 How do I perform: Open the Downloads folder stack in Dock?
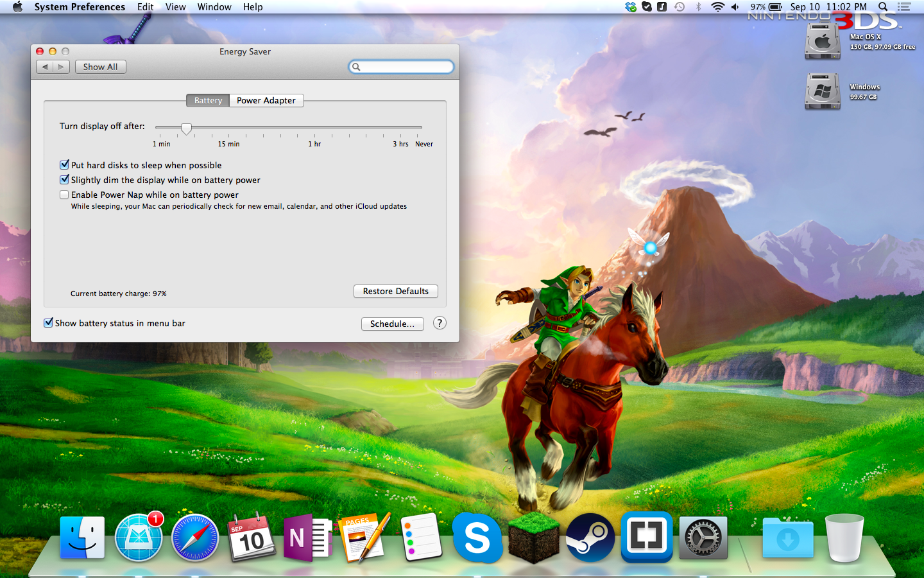[x=788, y=538]
